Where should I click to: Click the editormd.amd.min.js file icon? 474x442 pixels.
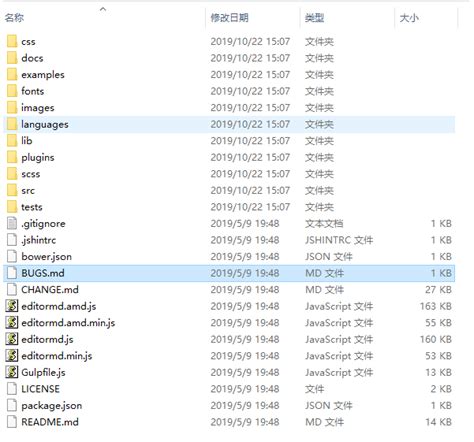click(12, 323)
